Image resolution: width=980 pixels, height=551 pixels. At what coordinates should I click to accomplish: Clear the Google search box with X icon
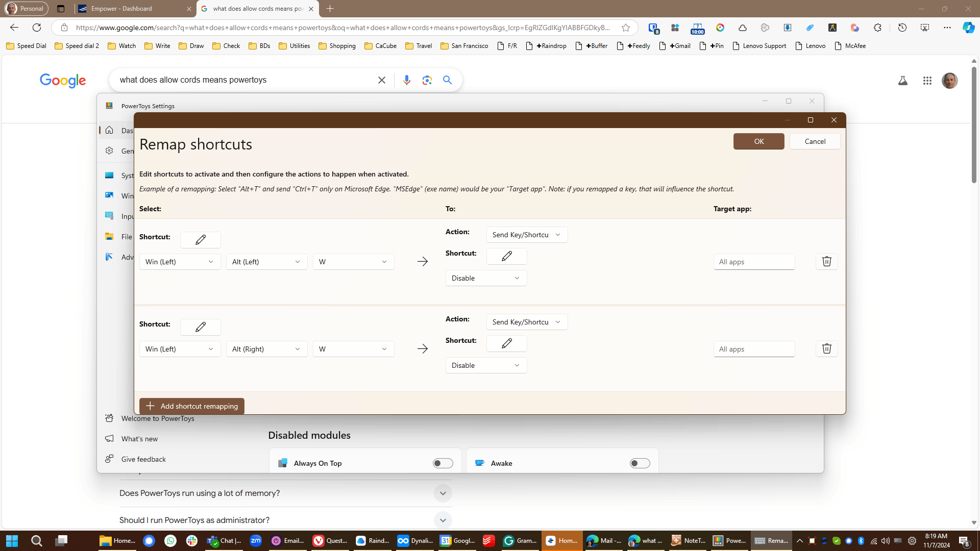pyautogui.click(x=381, y=80)
